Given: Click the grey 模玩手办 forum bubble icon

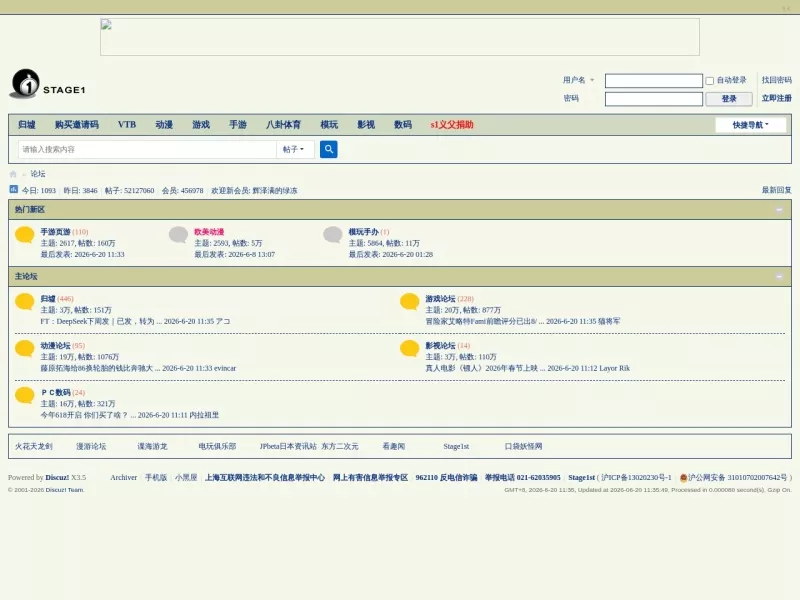Looking at the screenshot, I should [333, 235].
